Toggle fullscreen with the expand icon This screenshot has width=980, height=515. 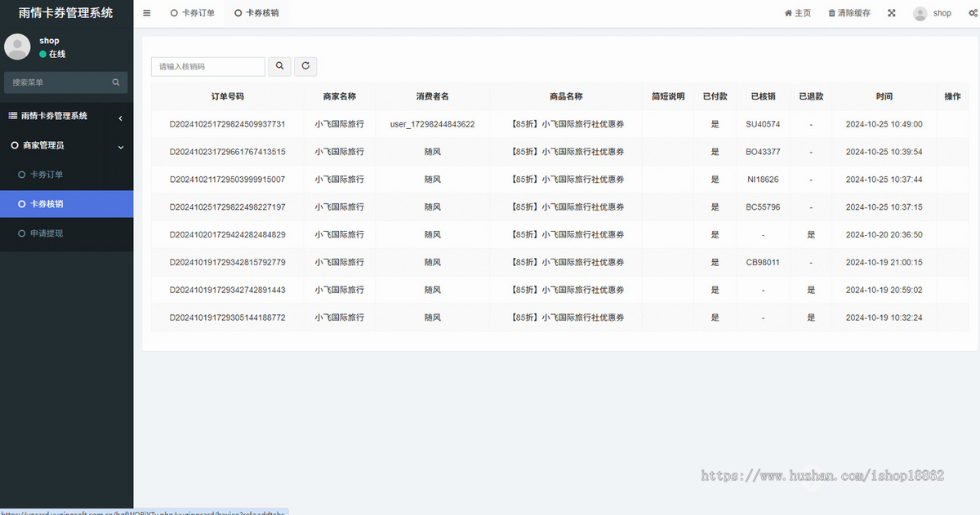(x=892, y=13)
